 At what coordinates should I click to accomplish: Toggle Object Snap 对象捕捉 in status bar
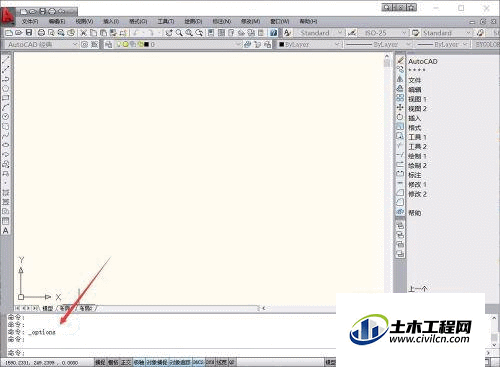tap(157, 362)
